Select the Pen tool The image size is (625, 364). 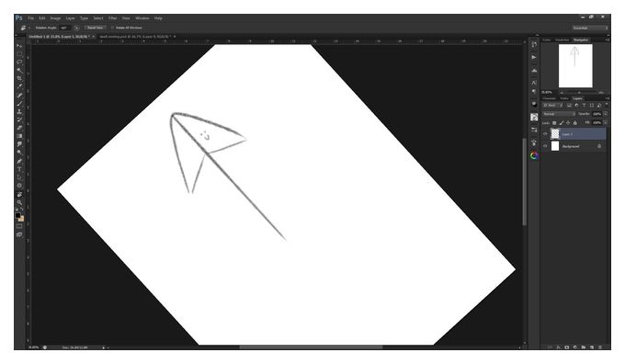pyautogui.click(x=19, y=161)
